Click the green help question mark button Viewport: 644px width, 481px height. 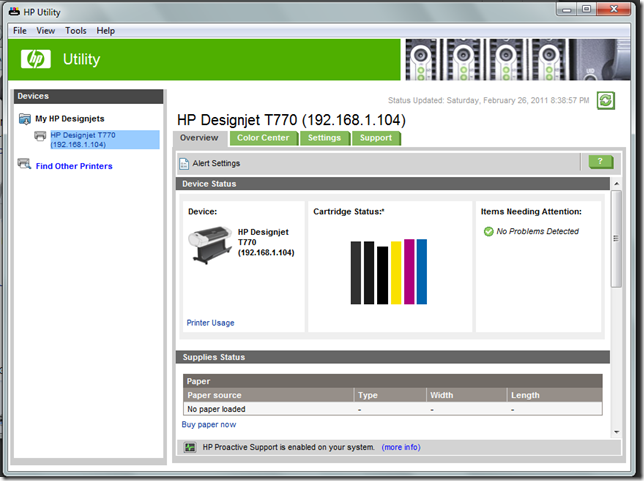(x=600, y=162)
